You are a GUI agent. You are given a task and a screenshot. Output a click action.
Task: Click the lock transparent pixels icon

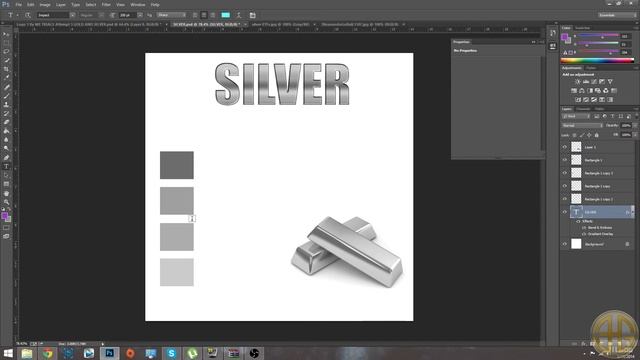click(575, 135)
